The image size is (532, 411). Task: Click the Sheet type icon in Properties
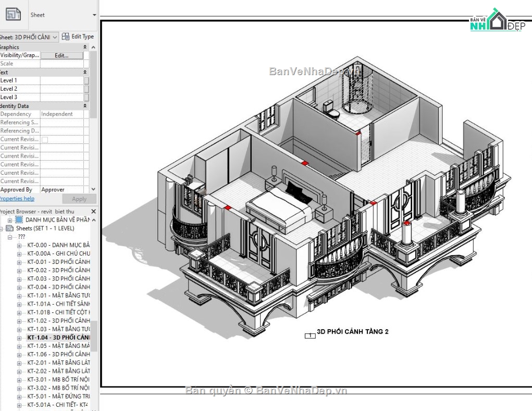[x=13, y=14]
